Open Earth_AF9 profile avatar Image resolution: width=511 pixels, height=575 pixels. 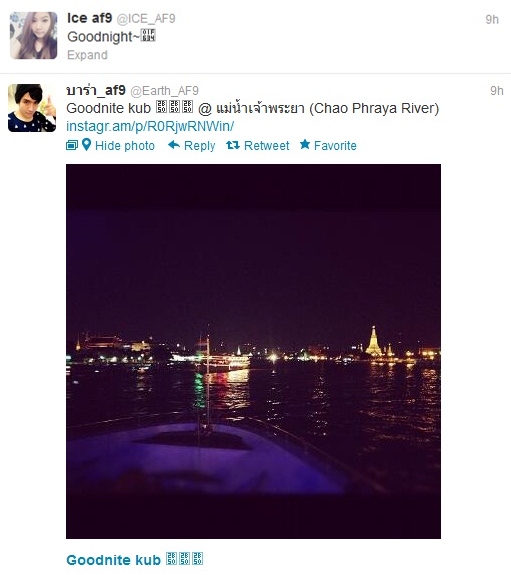[x=32, y=108]
